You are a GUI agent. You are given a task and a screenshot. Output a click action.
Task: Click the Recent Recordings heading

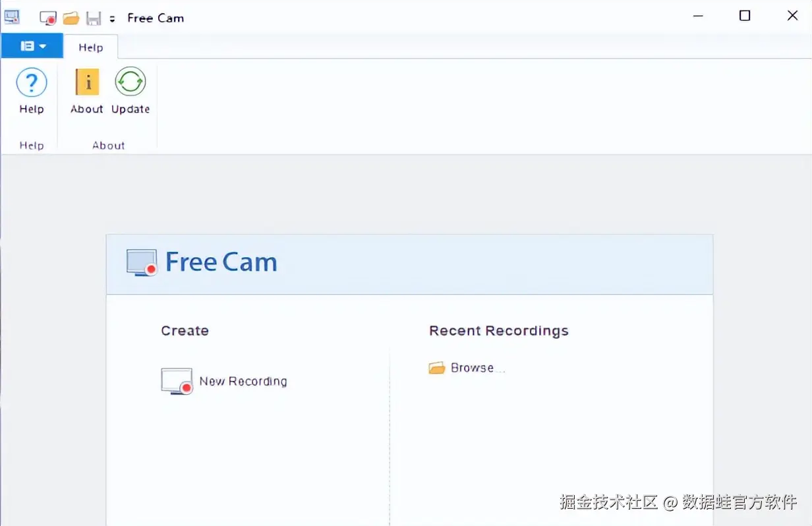pos(499,331)
